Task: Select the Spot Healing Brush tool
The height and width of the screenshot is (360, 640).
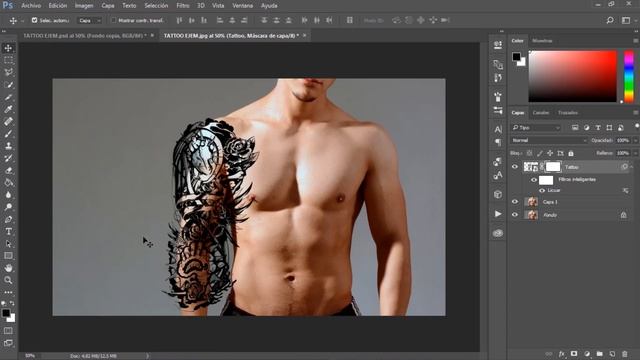Action: click(x=8, y=121)
